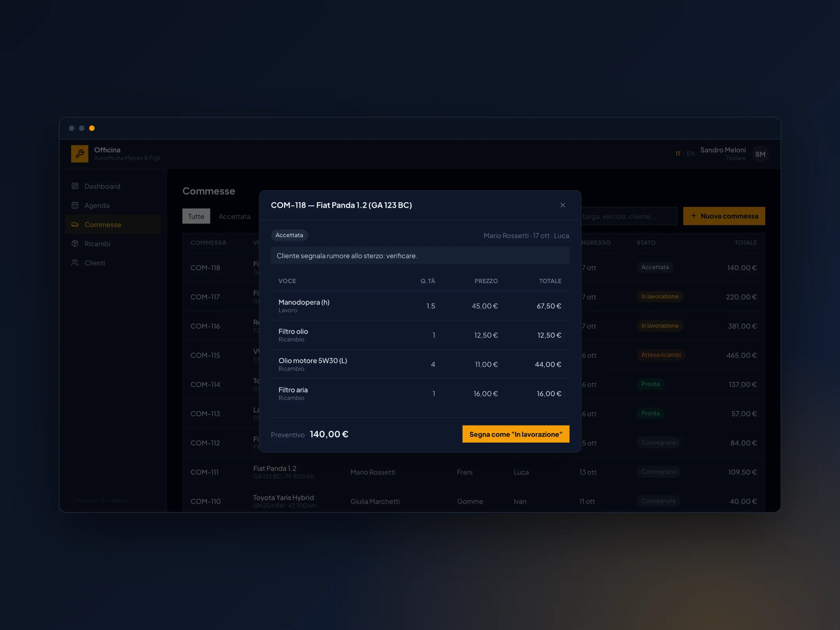Open order COM-111 in the table
Viewport: 840px width, 630px height.
point(205,472)
